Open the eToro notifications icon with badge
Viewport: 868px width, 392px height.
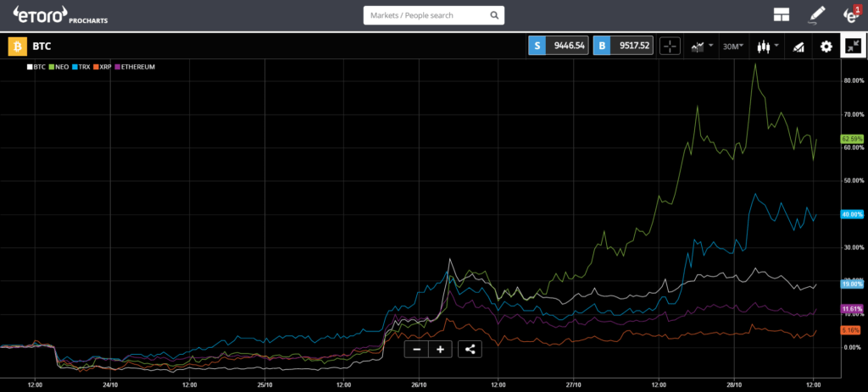point(850,14)
